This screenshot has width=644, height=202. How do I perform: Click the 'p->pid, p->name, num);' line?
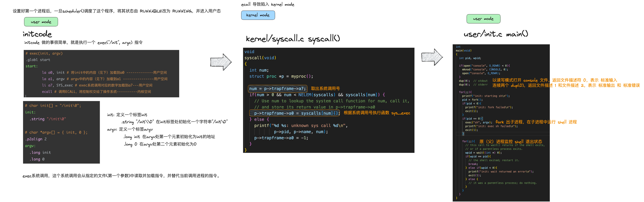[301, 132]
